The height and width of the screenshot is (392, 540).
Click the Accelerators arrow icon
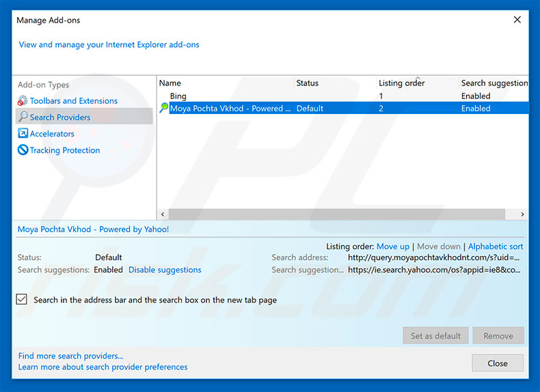tap(23, 134)
